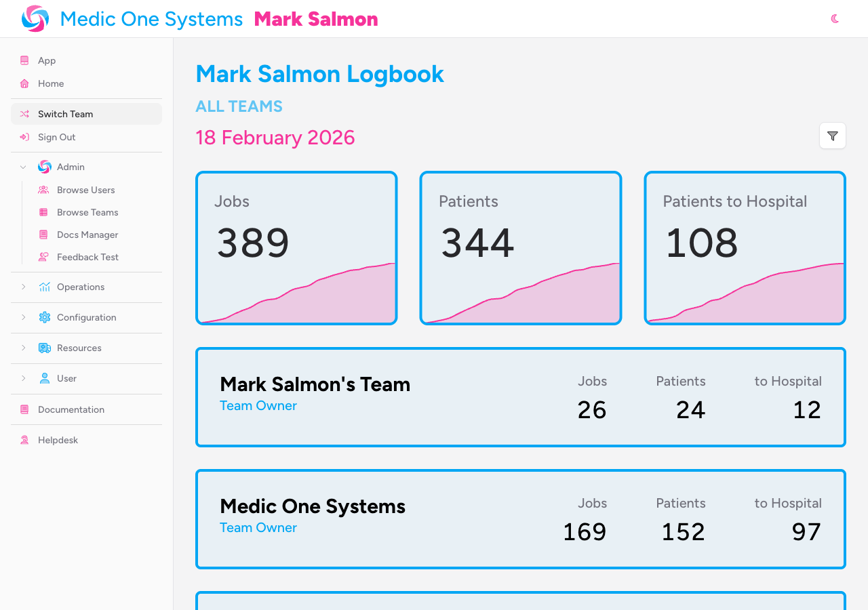Click Switch Team in the sidebar
This screenshot has height=610, width=868.
pos(65,114)
